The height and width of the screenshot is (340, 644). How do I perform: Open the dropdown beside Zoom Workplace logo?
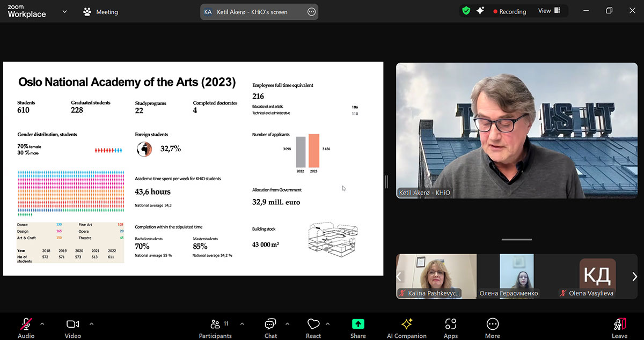coord(65,11)
